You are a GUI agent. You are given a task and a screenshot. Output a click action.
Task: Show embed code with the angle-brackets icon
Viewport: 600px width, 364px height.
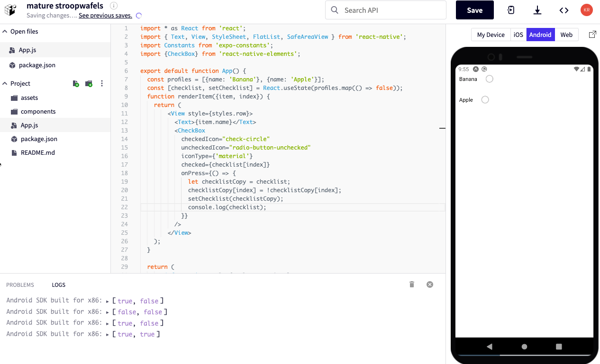pyautogui.click(x=564, y=10)
